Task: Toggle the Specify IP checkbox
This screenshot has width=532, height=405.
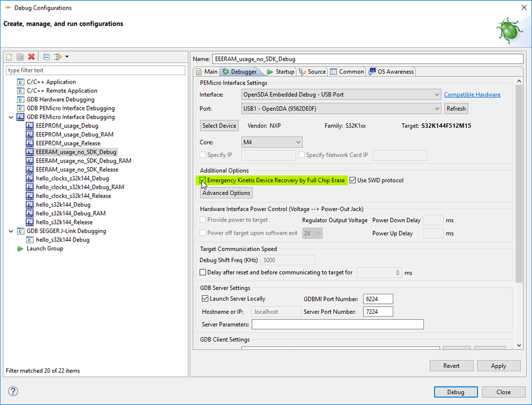Action: pos(203,155)
